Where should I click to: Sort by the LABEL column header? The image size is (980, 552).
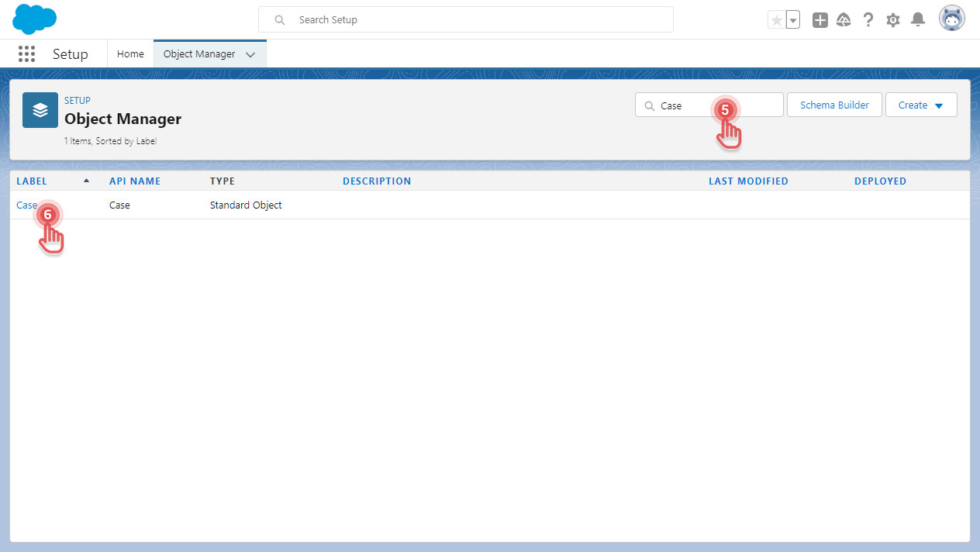tap(32, 181)
